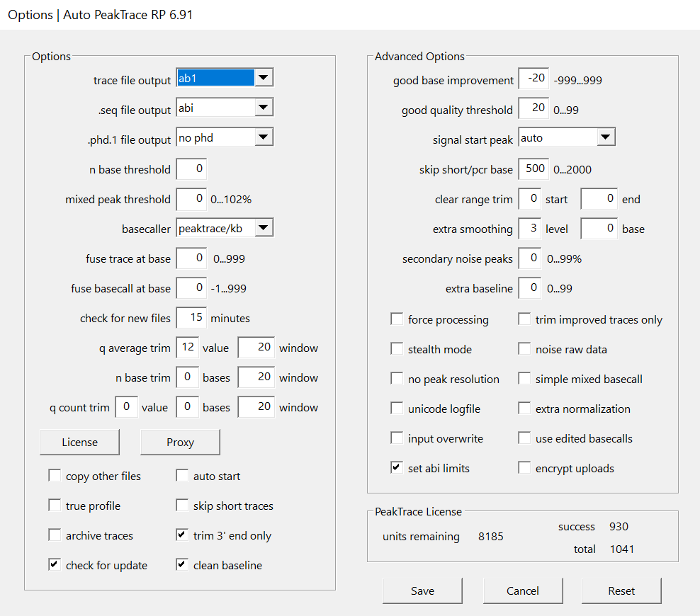Click the check for new files minutes field
The width and height of the screenshot is (700, 616).
tap(191, 318)
